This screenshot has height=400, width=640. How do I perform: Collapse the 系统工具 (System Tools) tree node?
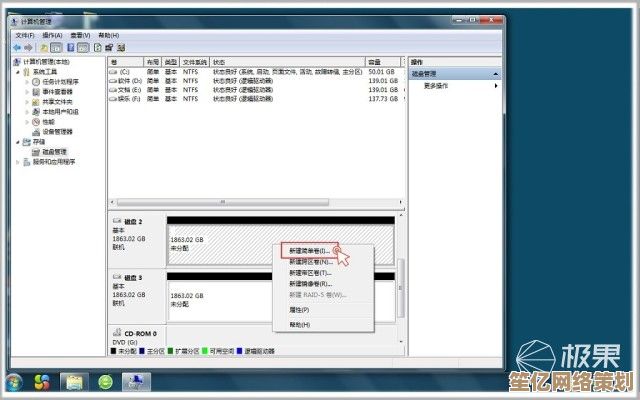click(x=17, y=71)
